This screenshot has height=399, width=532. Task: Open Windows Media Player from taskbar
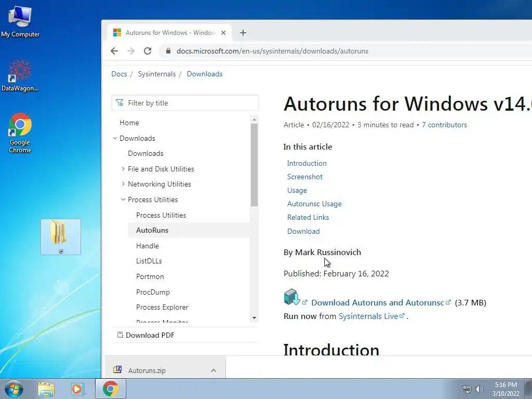click(77, 389)
